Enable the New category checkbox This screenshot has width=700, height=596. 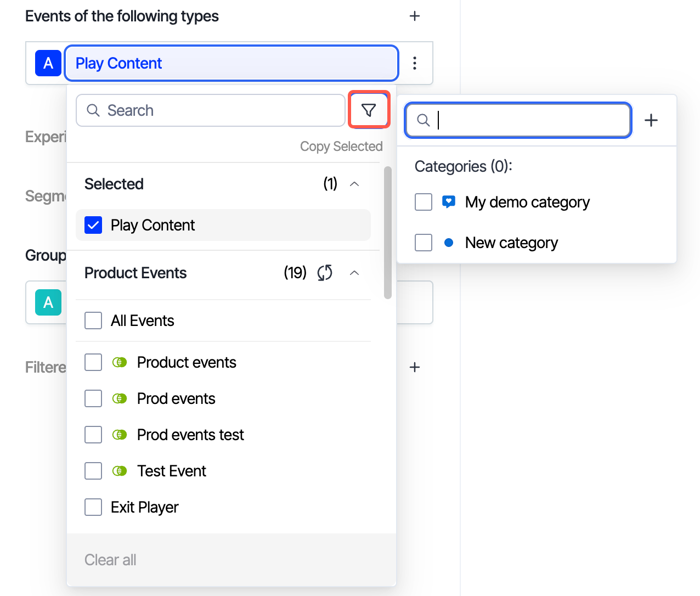tap(424, 243)
